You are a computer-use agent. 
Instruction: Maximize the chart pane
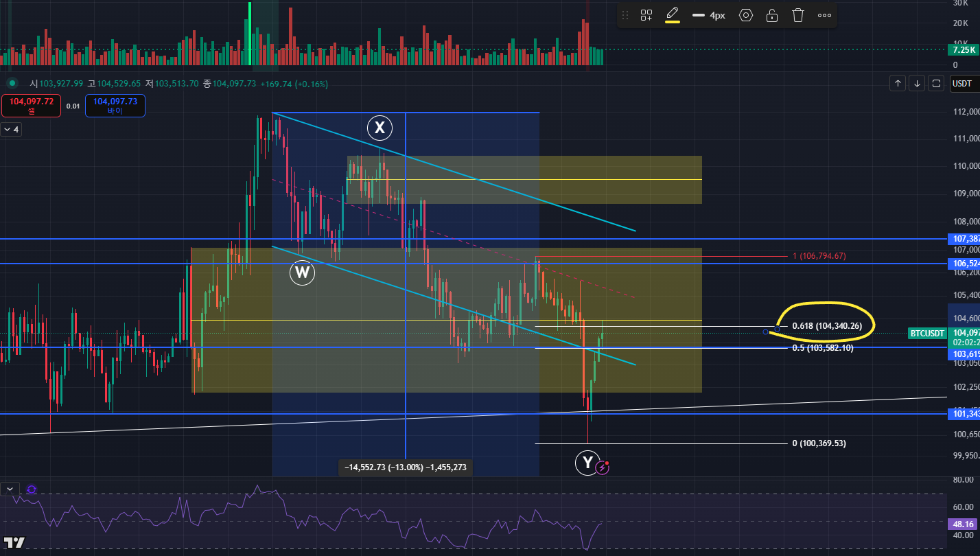tap(936, 84)
